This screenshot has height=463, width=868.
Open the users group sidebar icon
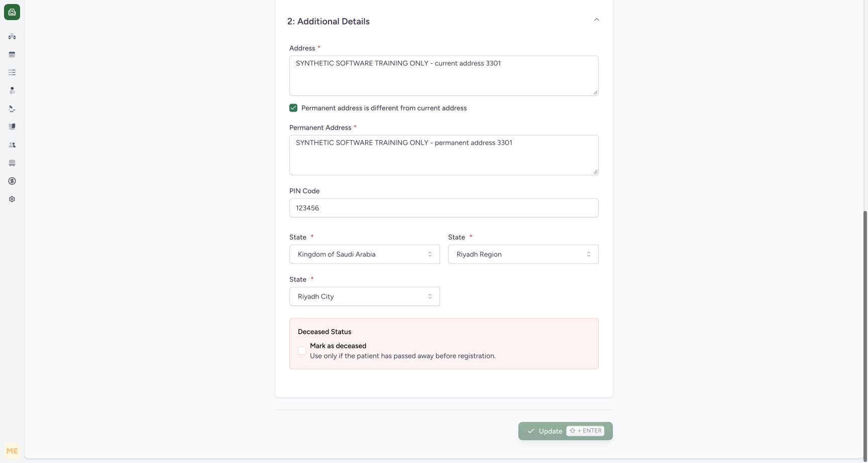point(12,145)
